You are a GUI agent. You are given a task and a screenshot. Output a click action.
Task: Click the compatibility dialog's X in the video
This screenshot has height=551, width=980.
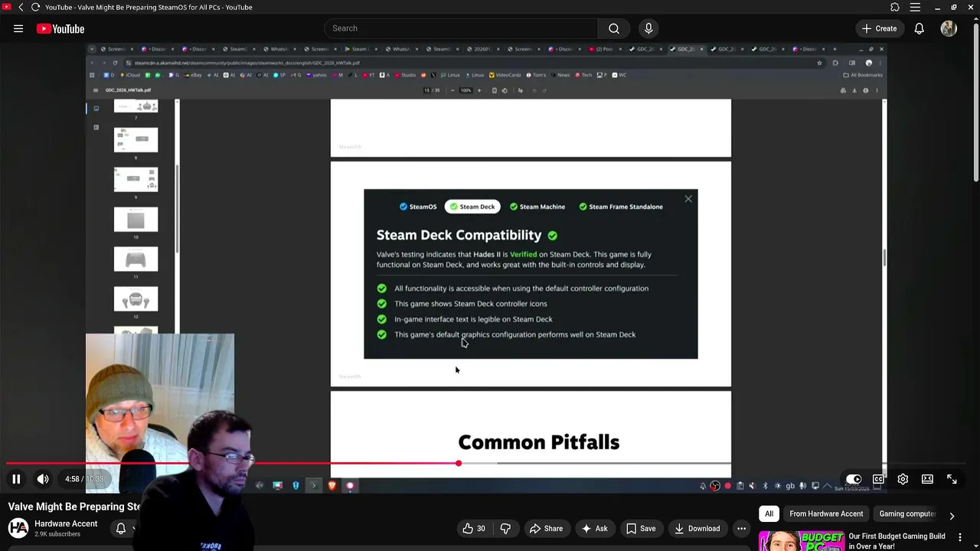click(x=688, y=199)
